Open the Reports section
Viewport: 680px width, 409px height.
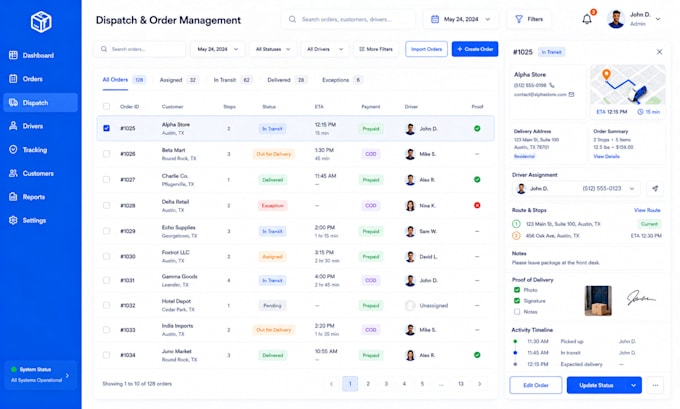point(40,197)
